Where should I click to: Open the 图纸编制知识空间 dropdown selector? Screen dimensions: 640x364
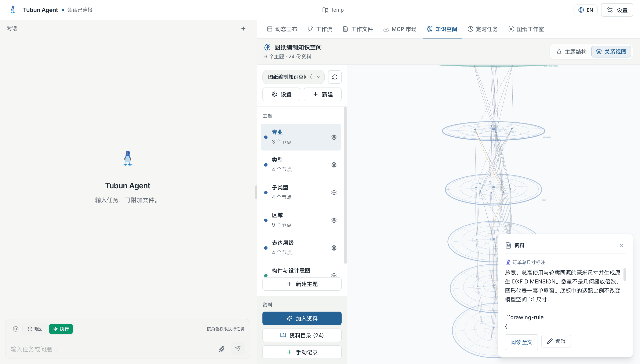[293, 77]
